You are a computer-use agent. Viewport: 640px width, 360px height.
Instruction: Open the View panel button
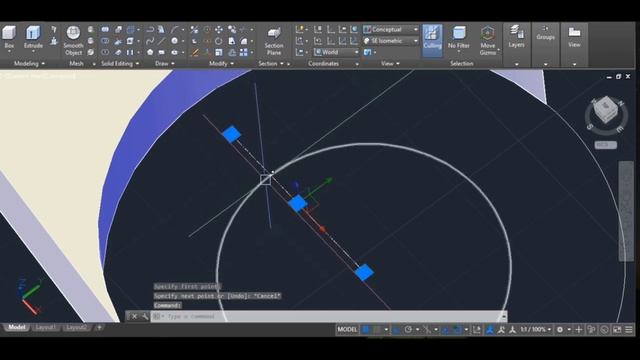pyautogui.click(x=574, y=37)
